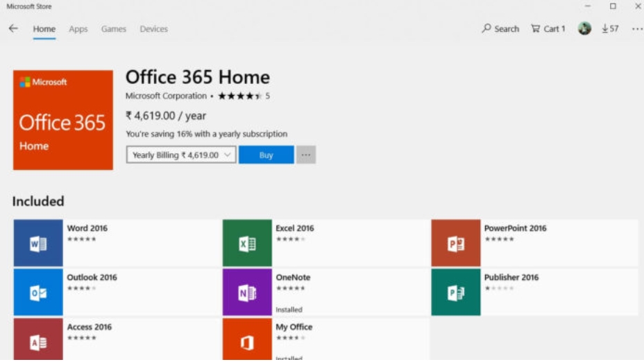Switch to the Games tab

pyautogui.click(x=114, y=29)
